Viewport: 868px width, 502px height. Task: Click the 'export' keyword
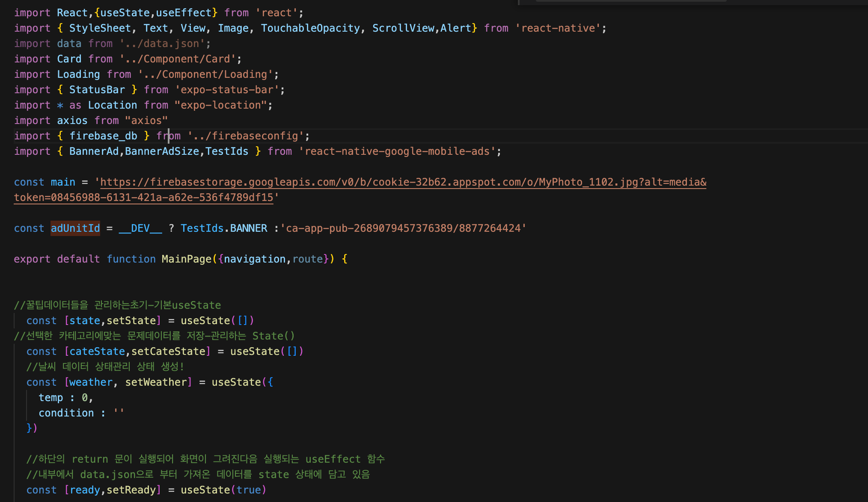point(33,259)
